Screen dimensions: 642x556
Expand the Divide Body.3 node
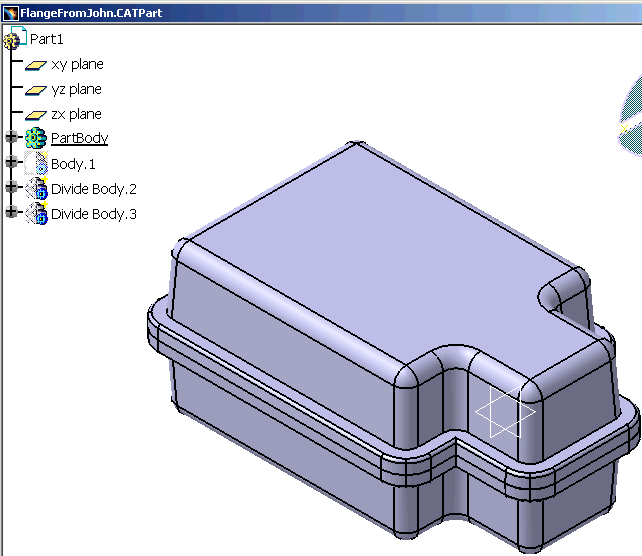[x=11, y=212]
